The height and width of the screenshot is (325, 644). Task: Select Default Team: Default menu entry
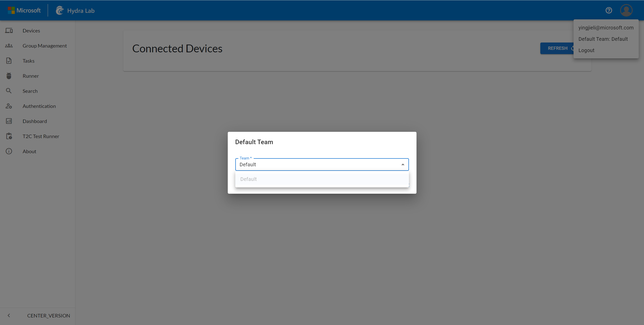coord(603,39)
